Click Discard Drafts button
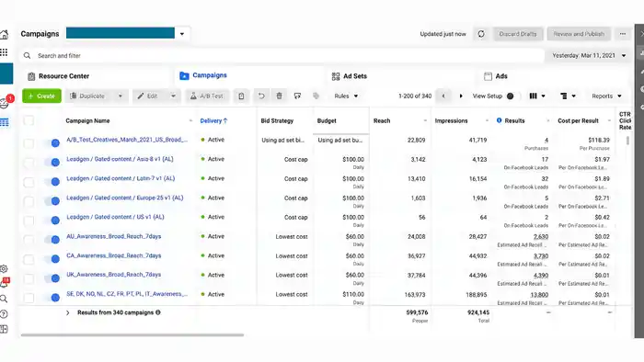Viewport: 644px width, 362px height. 518,34
